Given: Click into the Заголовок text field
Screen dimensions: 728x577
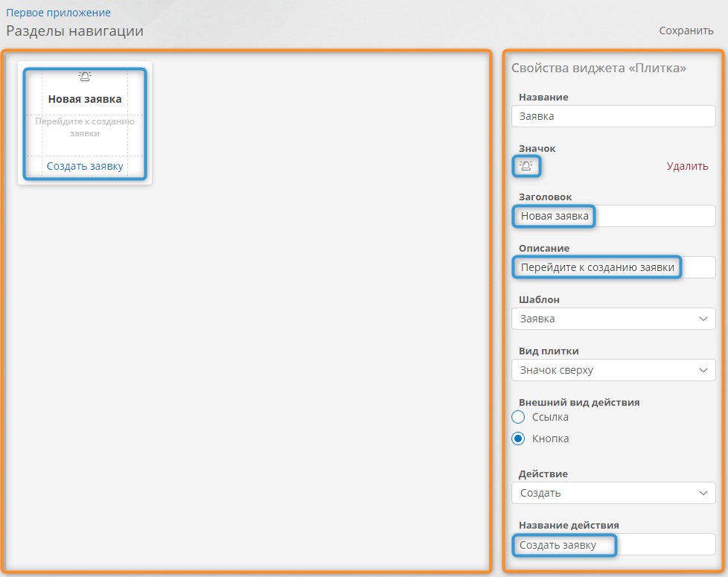Looking at the screenshot, I should (x=613, y=216).
